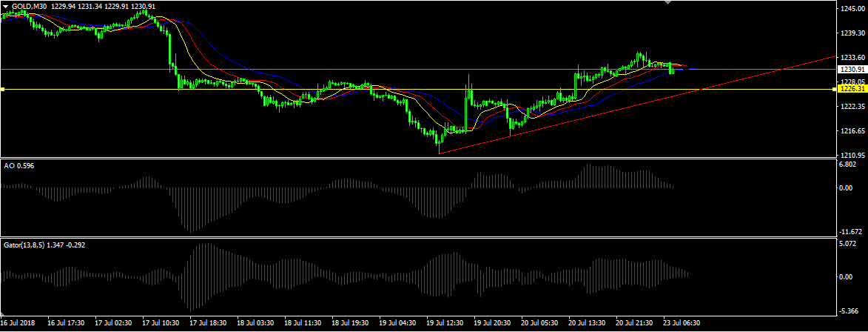Click the 23 Jul 06:30 time label
868x332 pixels.
point(682,324)
